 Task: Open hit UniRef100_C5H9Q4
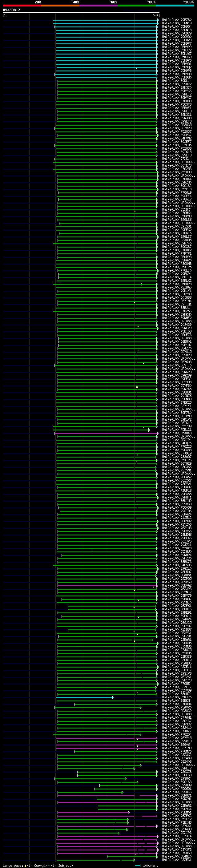[x=177, y=26]
